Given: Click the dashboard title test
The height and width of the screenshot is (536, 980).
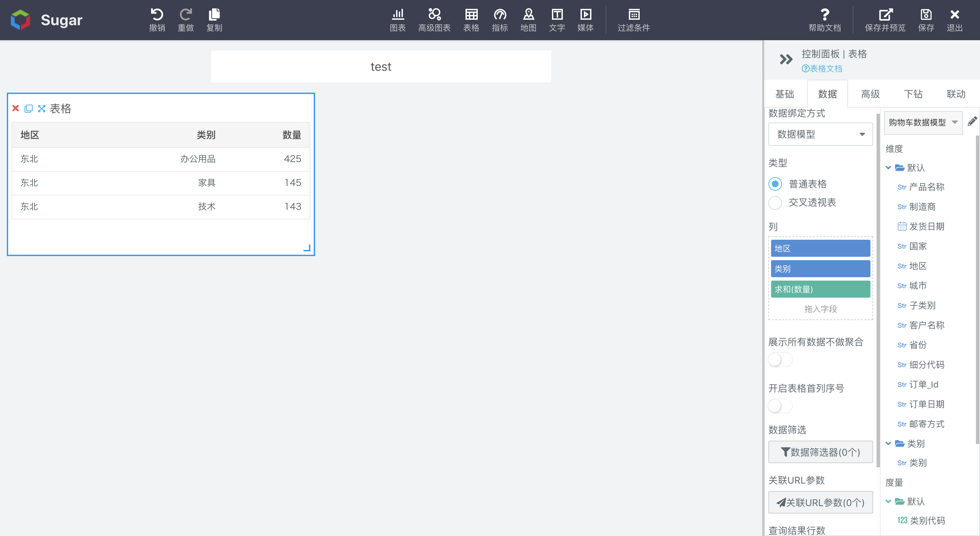Looking at the screenshot, I should 381,67.
